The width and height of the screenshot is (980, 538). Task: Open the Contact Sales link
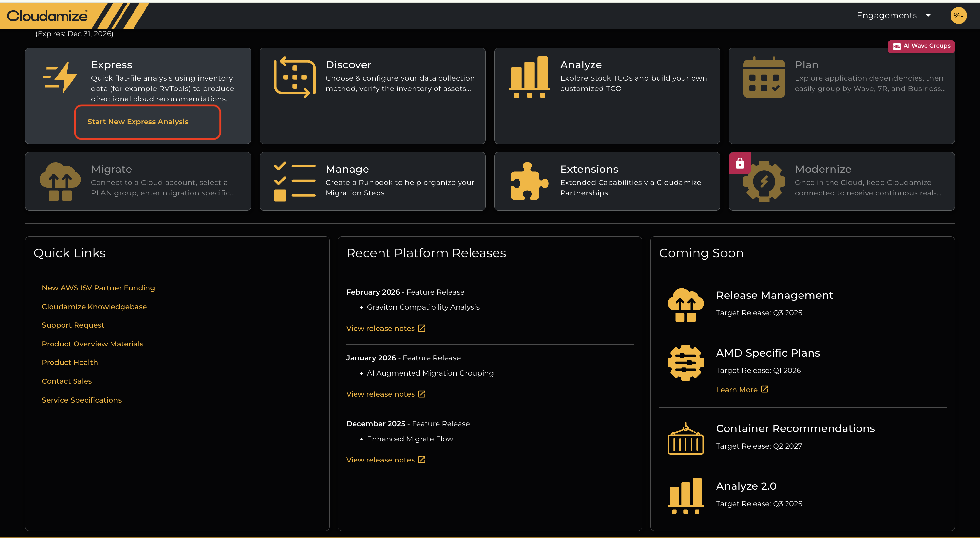pos(67,381)
